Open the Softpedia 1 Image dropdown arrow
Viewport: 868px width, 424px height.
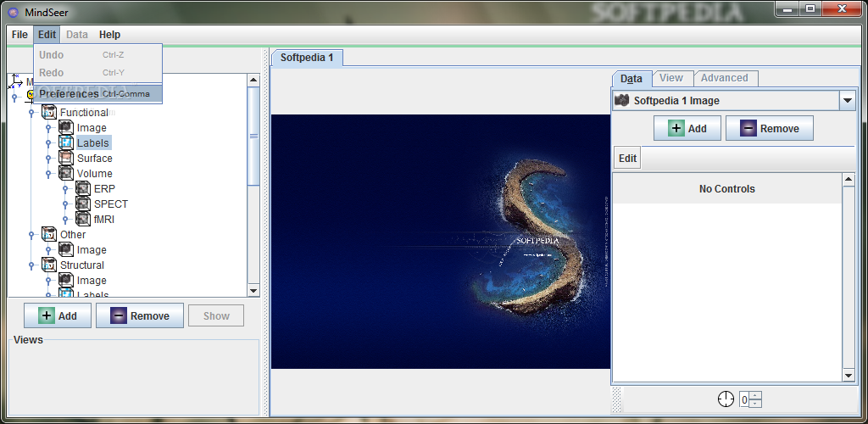(847, 101)
